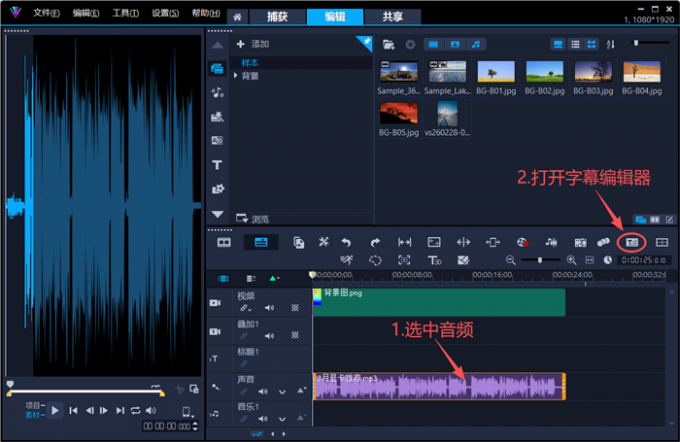The image size is (680, 442).
Task: Expand options arrow on 声音 track
Action: point(282,392)
